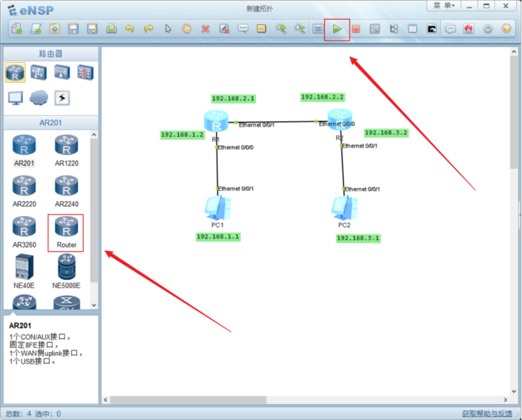Click the Print icon in toolbar

coord(111,29)
